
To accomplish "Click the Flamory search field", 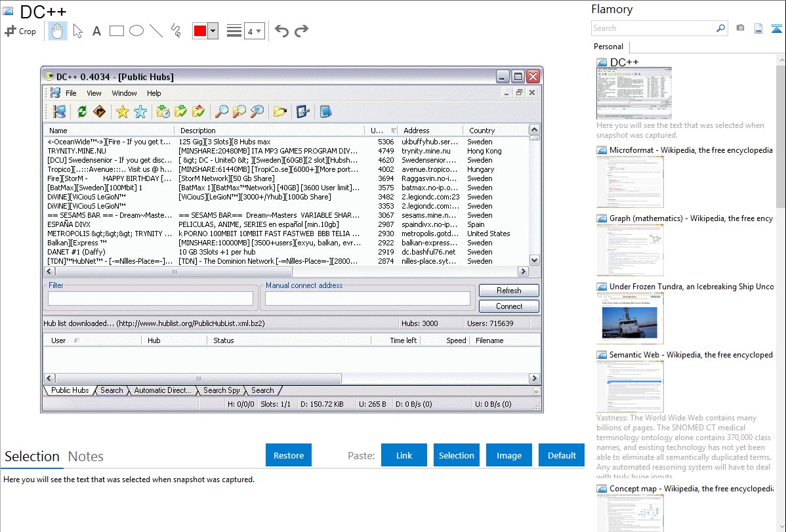I will tap(653, 28).
